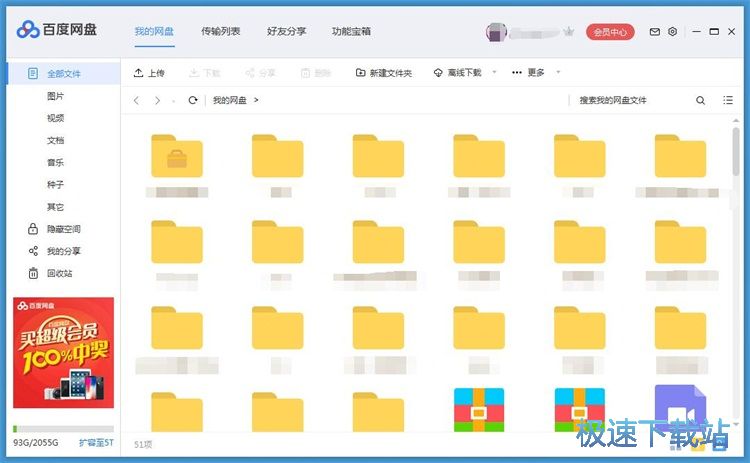Select the first RAR archive file
Viewport: 750px width, 463px height.
click(x=479, y=410)
